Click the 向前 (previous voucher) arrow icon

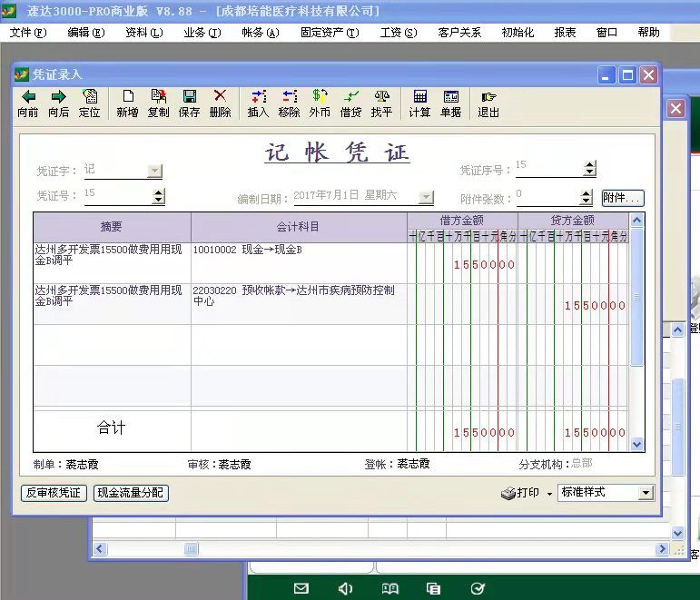tap(28, 97)
